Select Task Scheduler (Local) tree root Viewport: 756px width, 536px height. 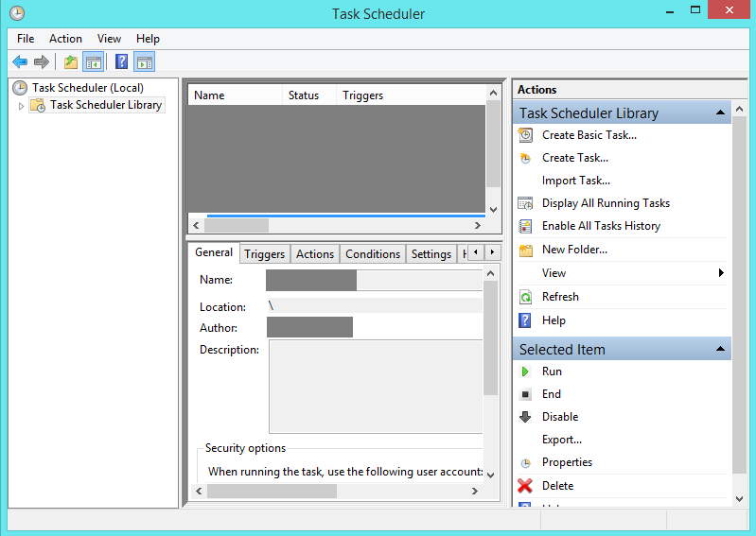[x=88, y=88]
